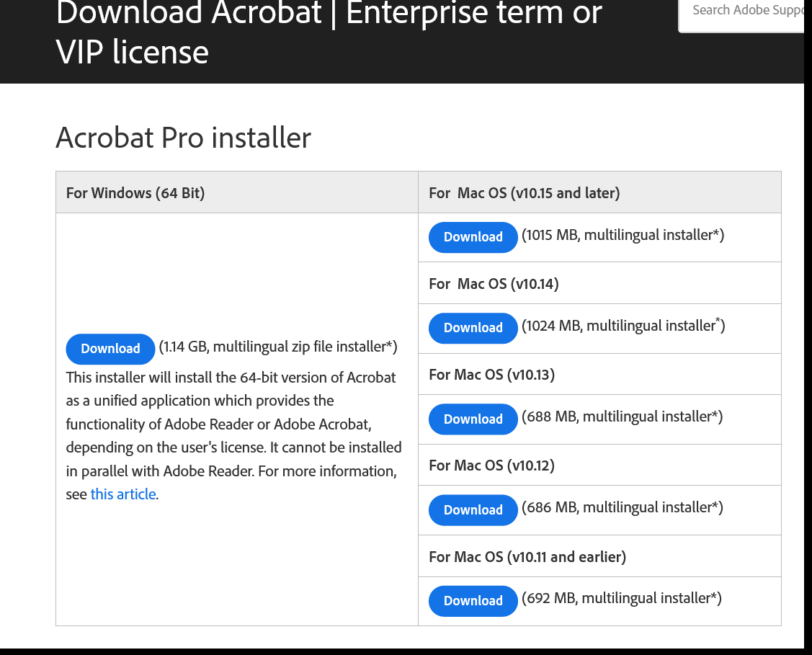Click the "For Mac OS (v10.14)" row label

[494, 283]
